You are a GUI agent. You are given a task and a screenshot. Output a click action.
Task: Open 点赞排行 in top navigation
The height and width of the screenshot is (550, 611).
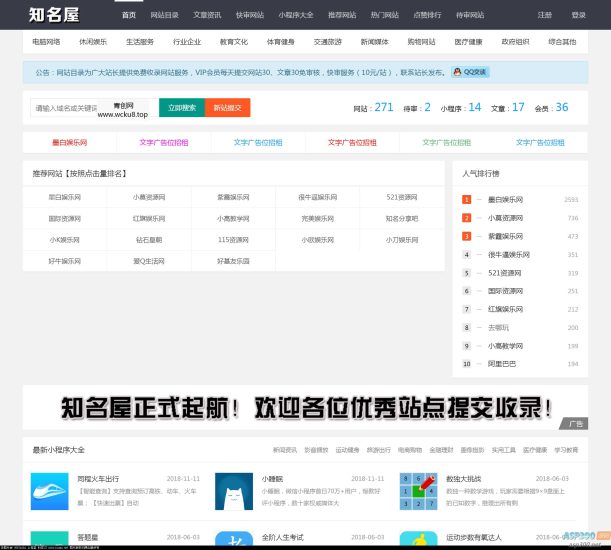427,15
